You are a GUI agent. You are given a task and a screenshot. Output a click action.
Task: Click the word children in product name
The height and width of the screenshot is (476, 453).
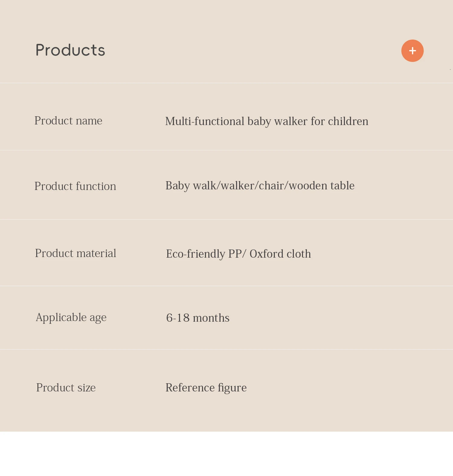click(x=348, y=121)
